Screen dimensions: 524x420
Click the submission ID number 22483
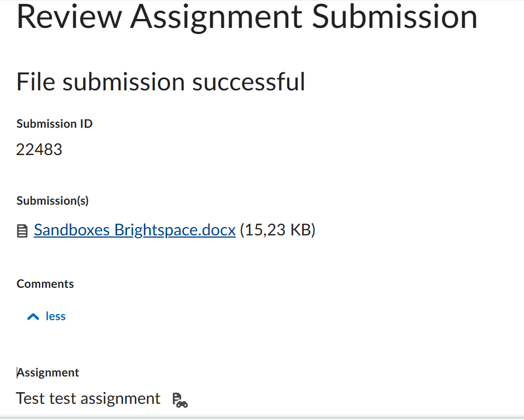point(39,149)
